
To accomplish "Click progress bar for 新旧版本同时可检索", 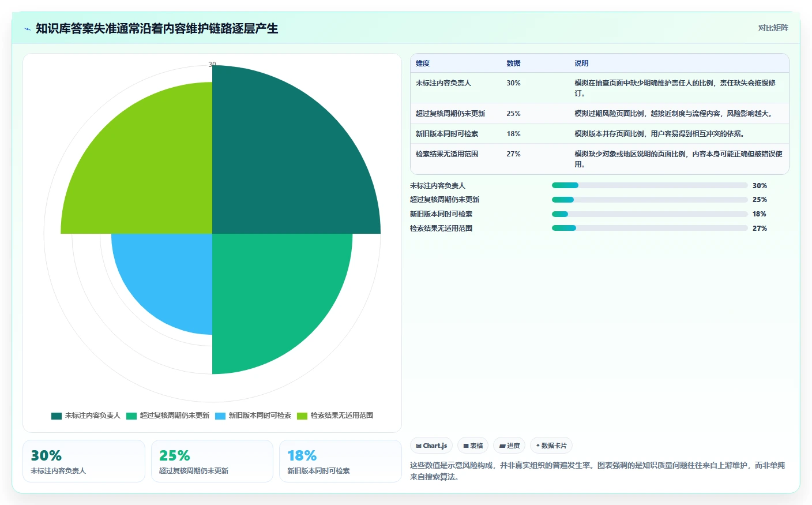I will (x=650, y=214).
